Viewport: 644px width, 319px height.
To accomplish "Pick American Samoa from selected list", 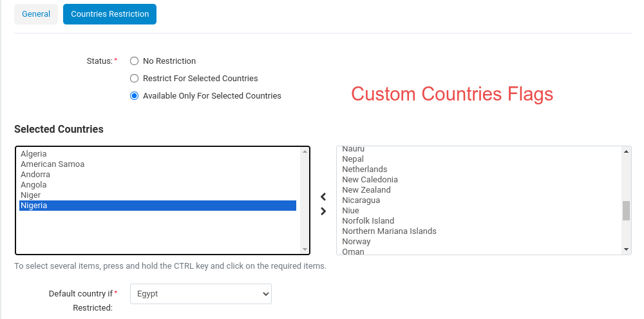I will (158, 164).
